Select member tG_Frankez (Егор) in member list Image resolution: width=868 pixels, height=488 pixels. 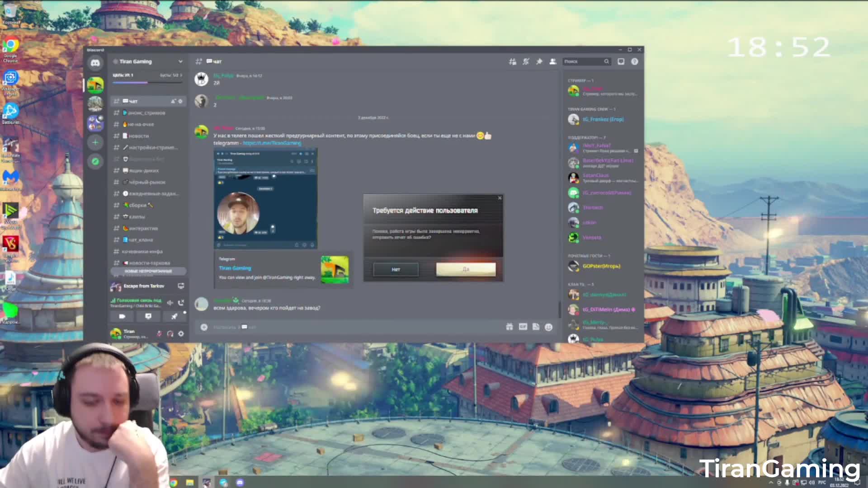click(603, 119)
